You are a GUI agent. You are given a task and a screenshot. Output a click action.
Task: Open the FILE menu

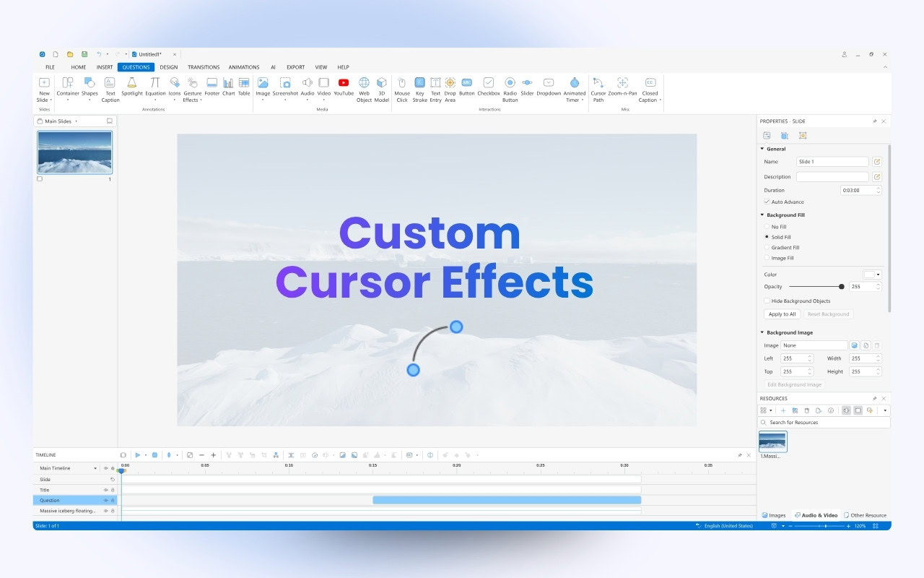point(50,67)
